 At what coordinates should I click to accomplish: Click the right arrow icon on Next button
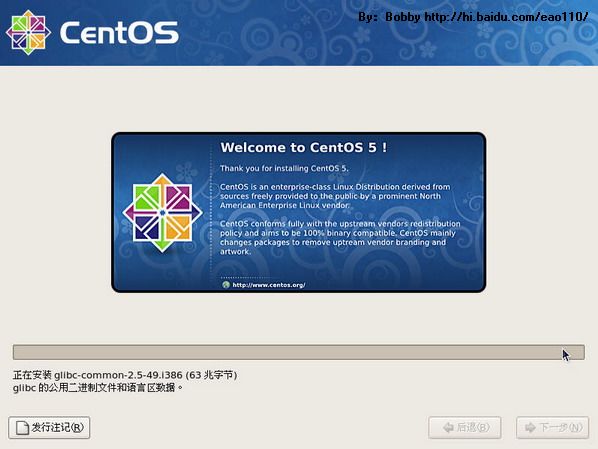click(530, 428)
